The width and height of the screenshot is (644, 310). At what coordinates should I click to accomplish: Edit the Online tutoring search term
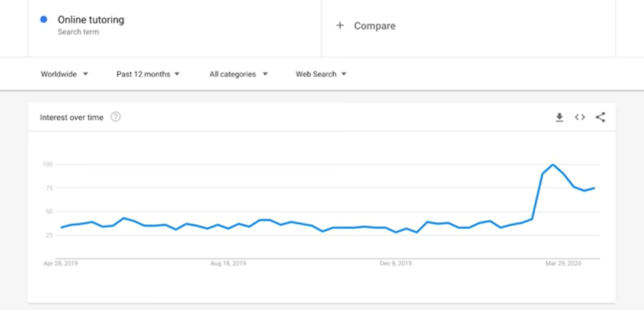click(91, 19)
